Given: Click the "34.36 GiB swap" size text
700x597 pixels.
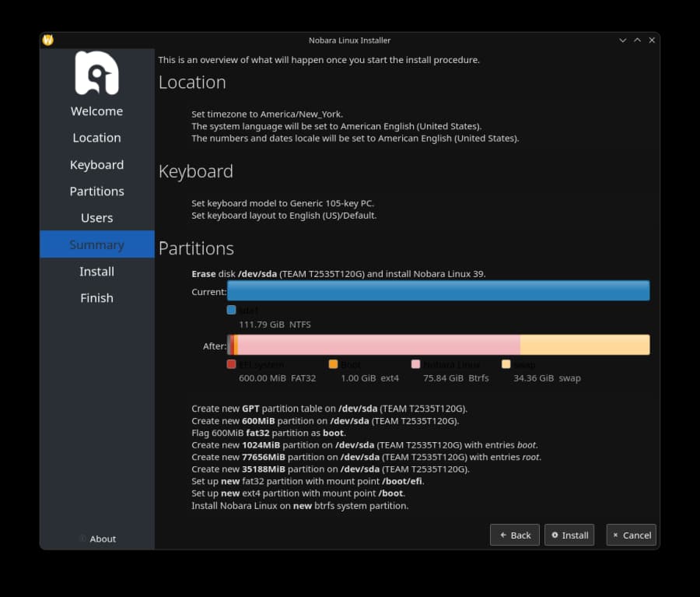Looking at the screenshot, I should 548,378.
